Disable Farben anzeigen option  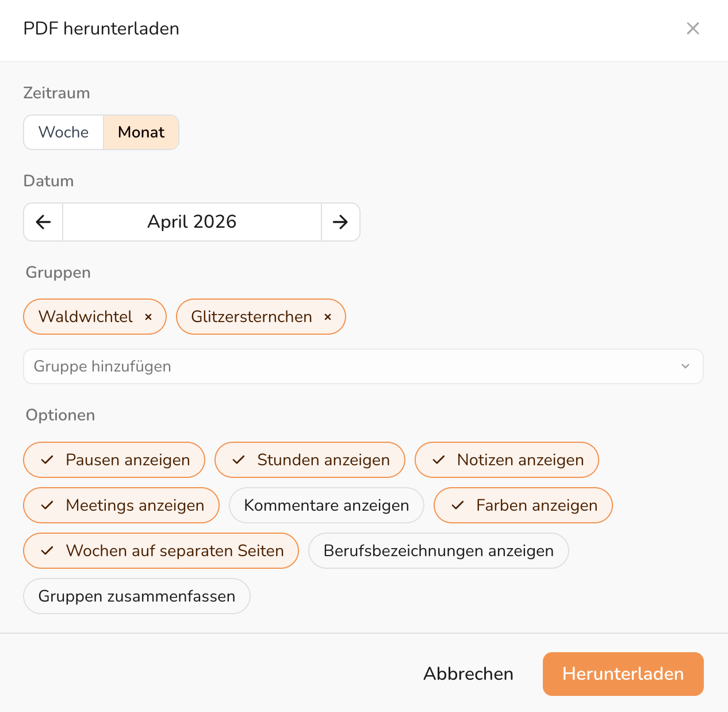pos(523,506)
